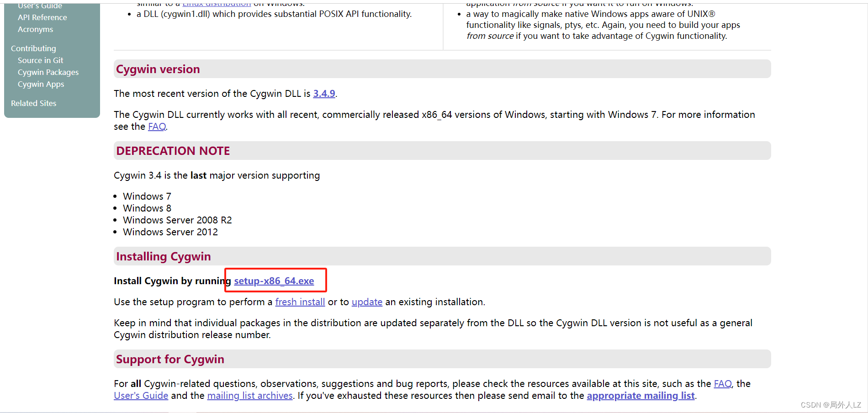Open the Cygwin Apps sidebar link
This screenshot has height=413, width=868.
(41, 84)
